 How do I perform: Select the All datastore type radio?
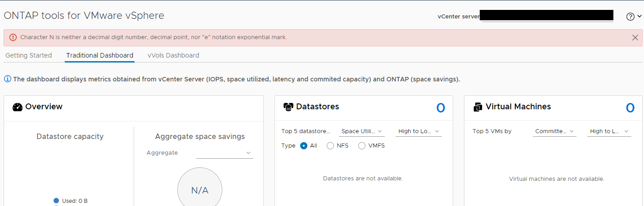(x=304, y=146)
